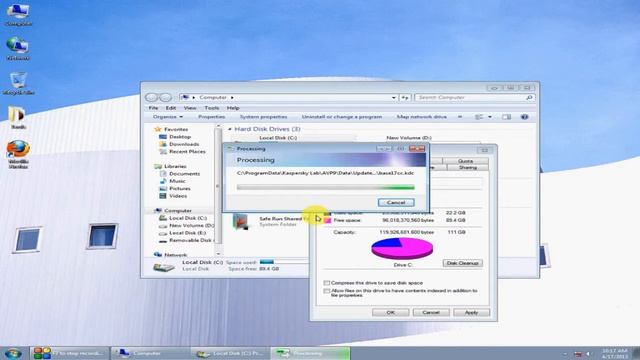Select Pictures under Libraries
The height and width of the screenshot is (360, 640).
click(180, 189)
